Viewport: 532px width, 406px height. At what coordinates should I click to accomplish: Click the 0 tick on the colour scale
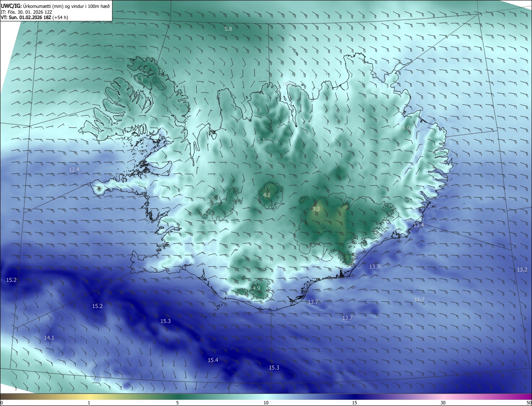coord(2,403)
